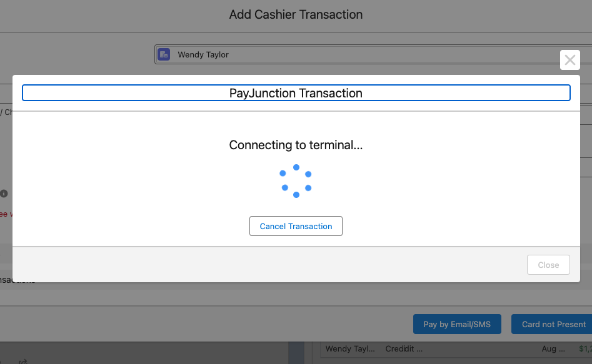Viewport: 592px width, 364px height.
Task: Cancel the PayJunction transaction
Action: point(296,226)
